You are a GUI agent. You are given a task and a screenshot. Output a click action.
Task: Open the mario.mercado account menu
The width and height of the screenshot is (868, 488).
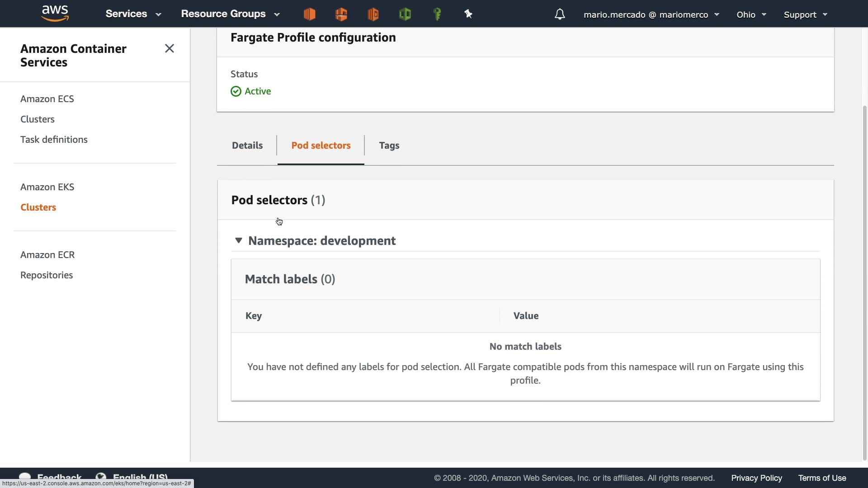point(651,14)
